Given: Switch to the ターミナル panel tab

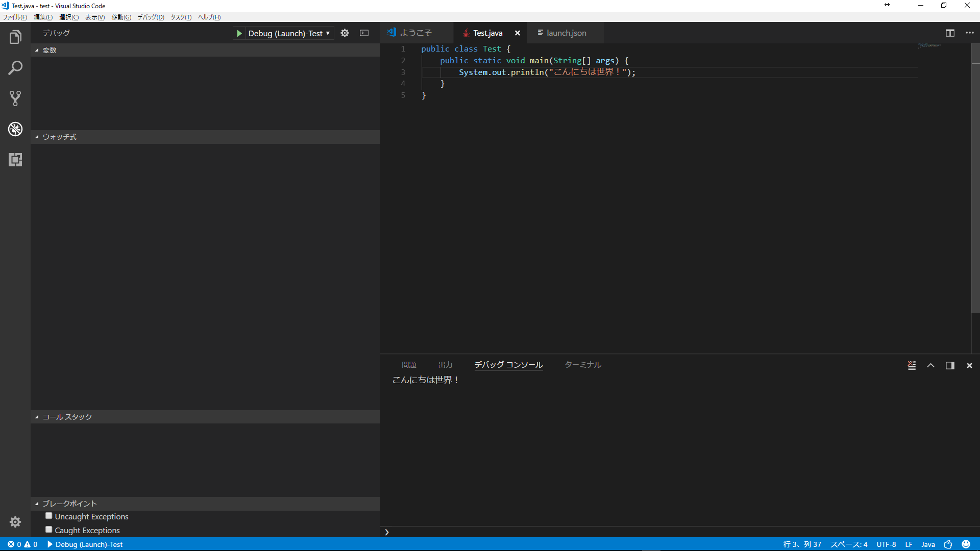Looking at the screenshot, I should point(583,365).
